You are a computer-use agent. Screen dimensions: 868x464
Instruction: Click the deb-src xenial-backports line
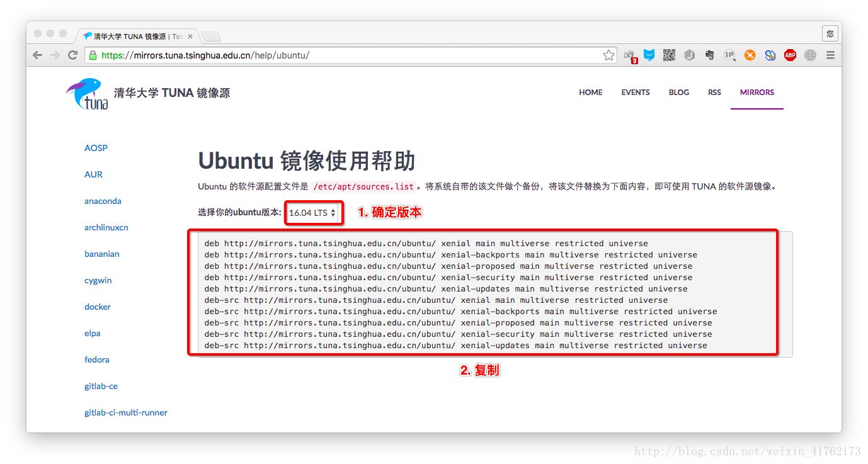click(x=461, y=312)
